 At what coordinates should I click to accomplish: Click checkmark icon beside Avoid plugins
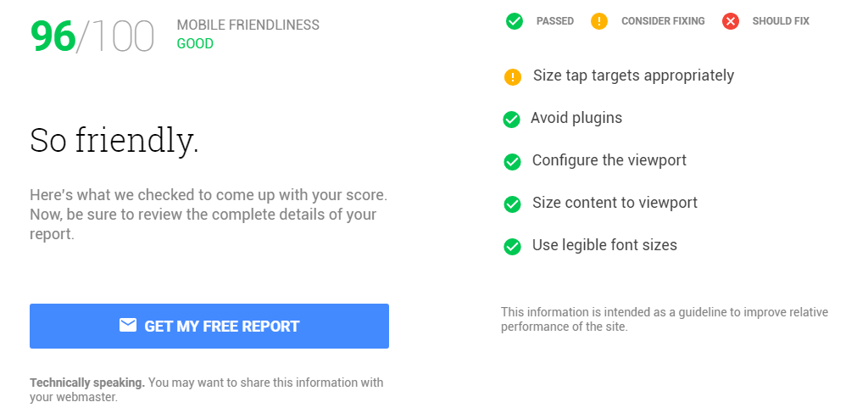[511, 119]
